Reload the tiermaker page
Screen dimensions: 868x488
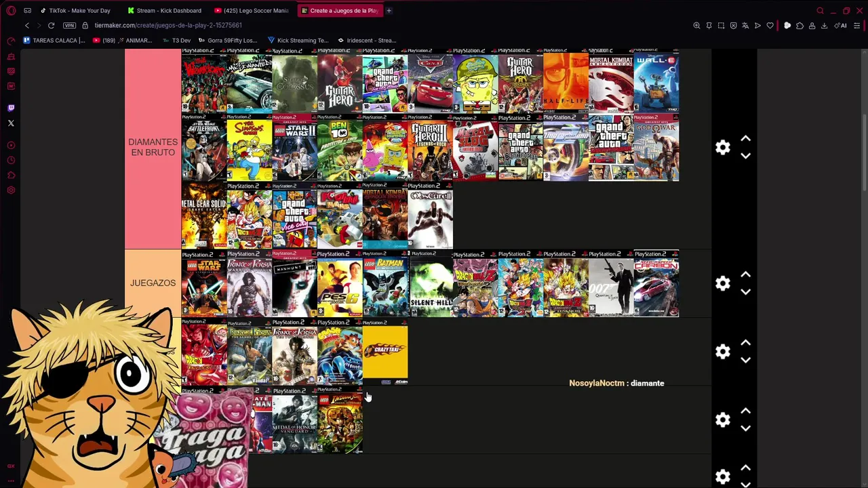coord(51,25)
